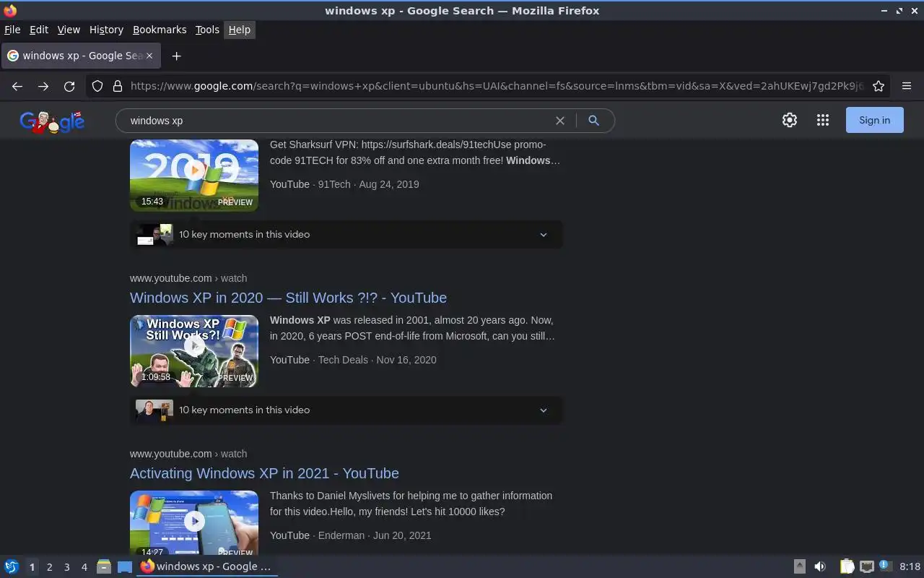Open the Google apps grid
The height and width of the screenshot is (578, 924).
tap(823, 121)
